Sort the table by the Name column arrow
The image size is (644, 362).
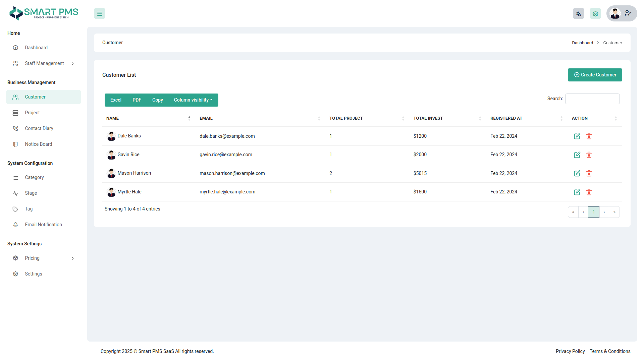pyautogui.click(x=189, y=118)
